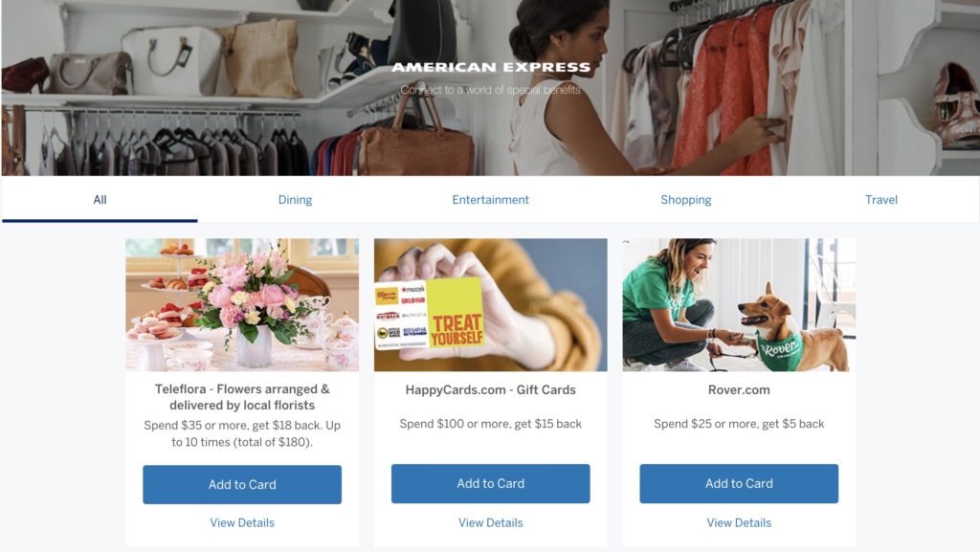Click "Connect to a world of special benefits" tagline
The height and width of the screenshot is (552, 980).
coord(491,90)
